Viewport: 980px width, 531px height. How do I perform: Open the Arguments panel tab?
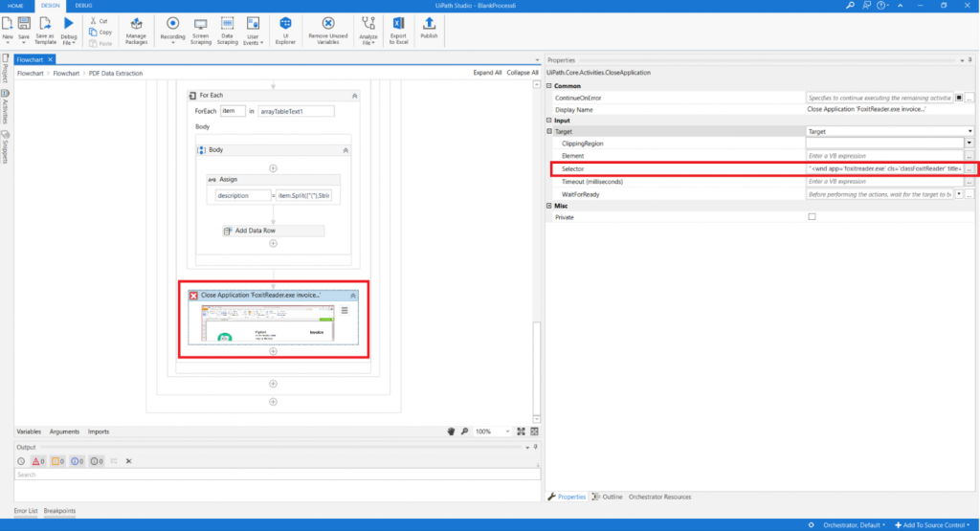tap(64, 431)
